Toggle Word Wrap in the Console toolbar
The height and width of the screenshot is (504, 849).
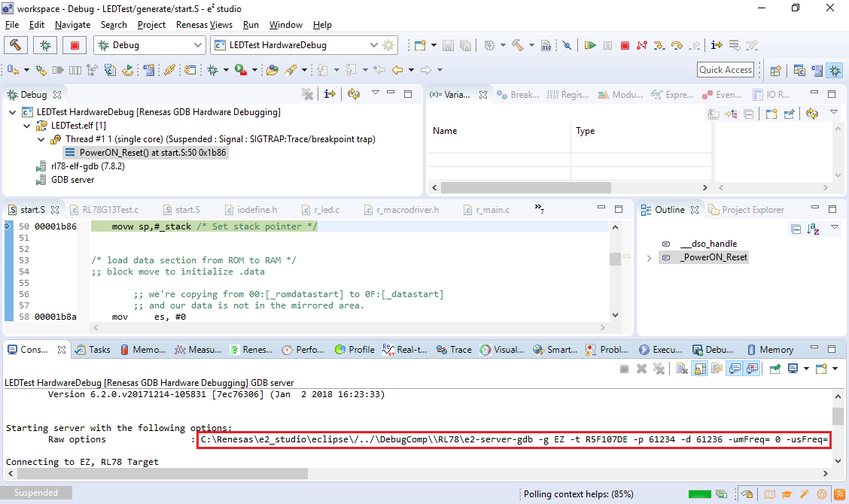(717, 369)
